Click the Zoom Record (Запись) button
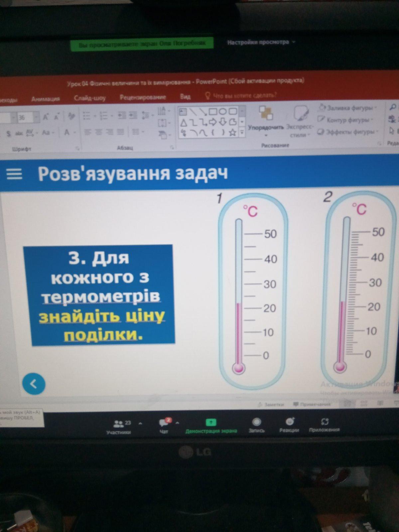This screenshot has width=399, height=532. point(256,426)
